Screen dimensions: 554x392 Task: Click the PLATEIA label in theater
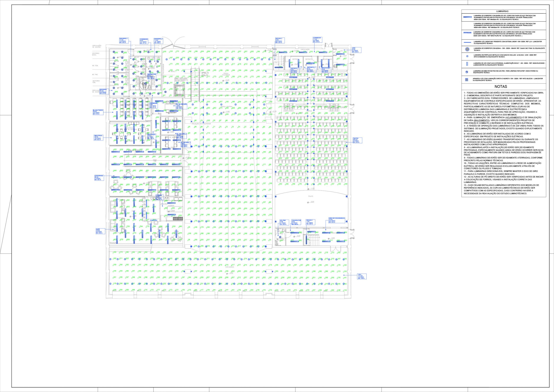[309, 111]
